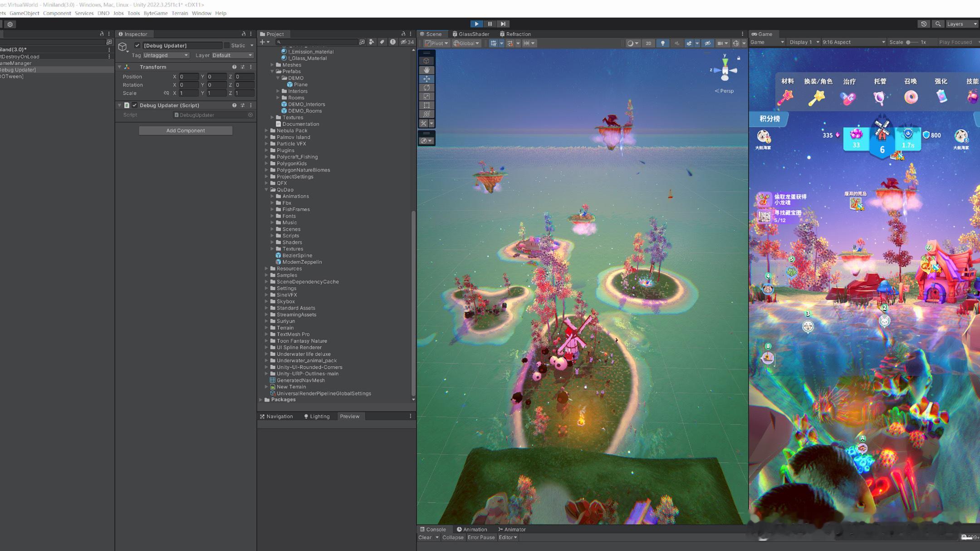Adjust the Game view Scale slider
Image resolution: width=980 pixels, height=551 pixels.
coord(908,42)
